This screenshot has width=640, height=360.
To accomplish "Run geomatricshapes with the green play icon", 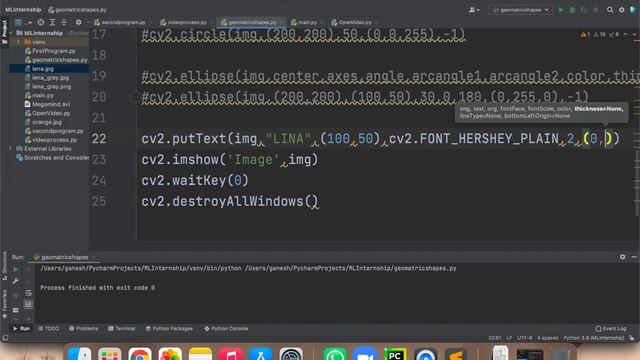I will [x=561, y=10].
